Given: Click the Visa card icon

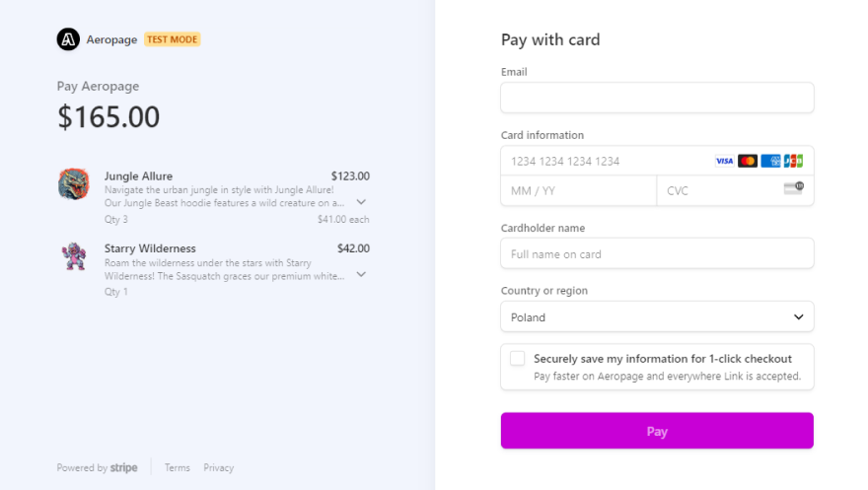Looking at the screenshot, I should point(724,161).
